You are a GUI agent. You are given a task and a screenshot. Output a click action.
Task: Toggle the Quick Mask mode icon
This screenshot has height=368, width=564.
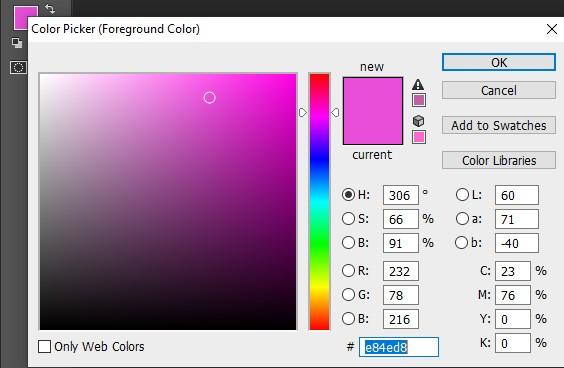pyautogui.click(x=18, y=67)
